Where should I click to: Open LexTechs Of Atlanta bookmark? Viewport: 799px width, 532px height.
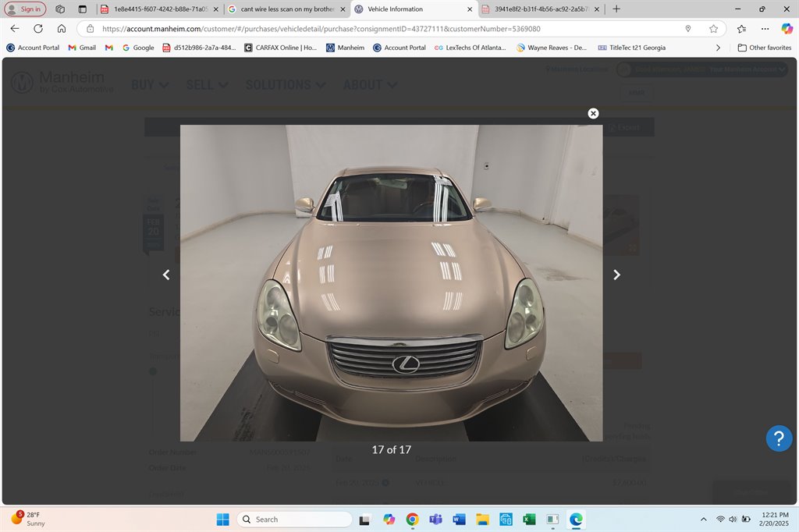pyautogui.click(x=470, y=48)
